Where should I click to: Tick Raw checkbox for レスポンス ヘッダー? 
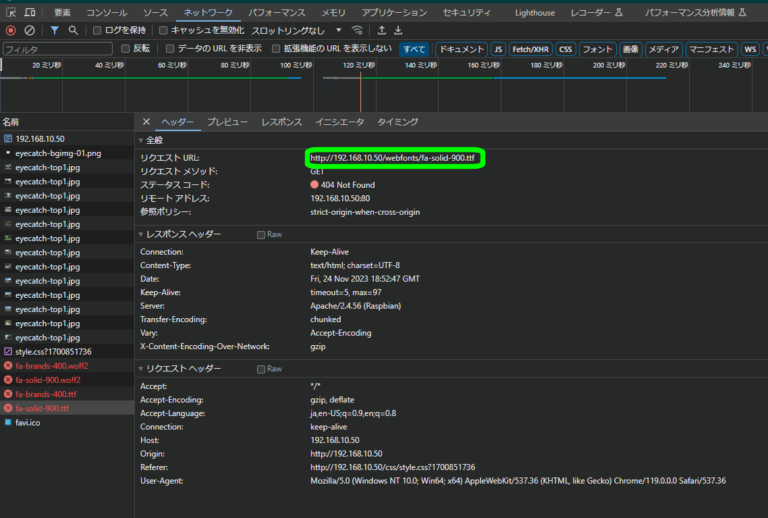(262, 234)
